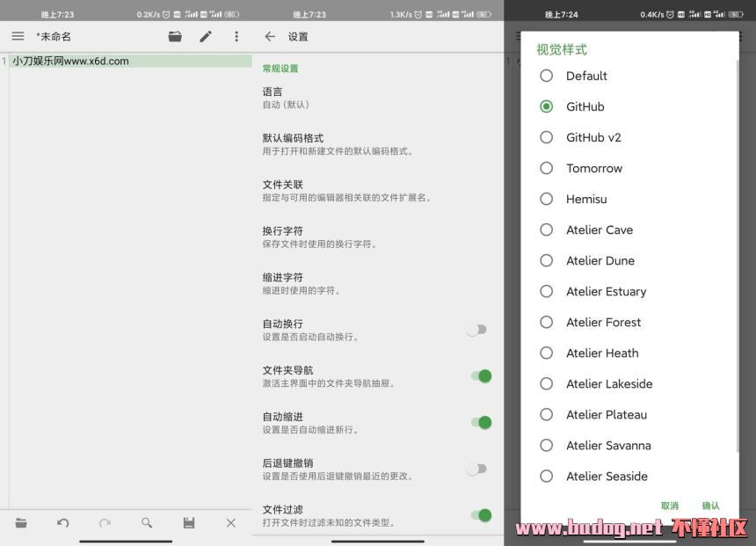Viewport: 756px width, 546px height.
Task: Tap the open folder icon in top toolbar
Action: [x=175, y=36]
